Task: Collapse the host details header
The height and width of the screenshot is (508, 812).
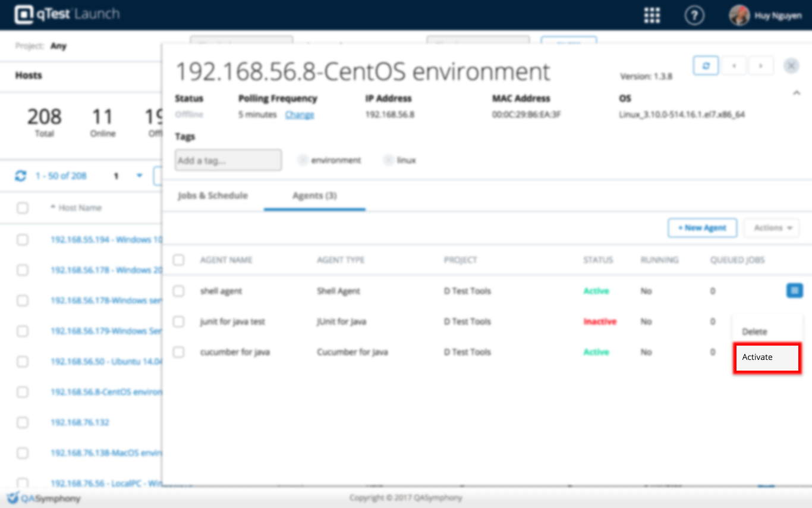Action: tap(797, 93)
